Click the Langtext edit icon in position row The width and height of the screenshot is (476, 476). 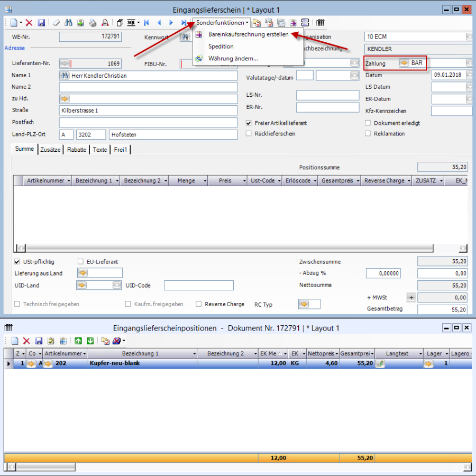(380, 363)
